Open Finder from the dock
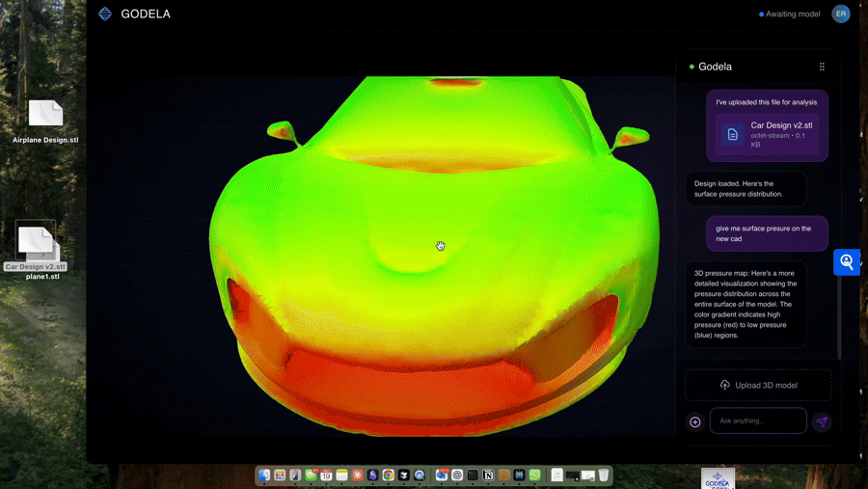 click(264, 475)
